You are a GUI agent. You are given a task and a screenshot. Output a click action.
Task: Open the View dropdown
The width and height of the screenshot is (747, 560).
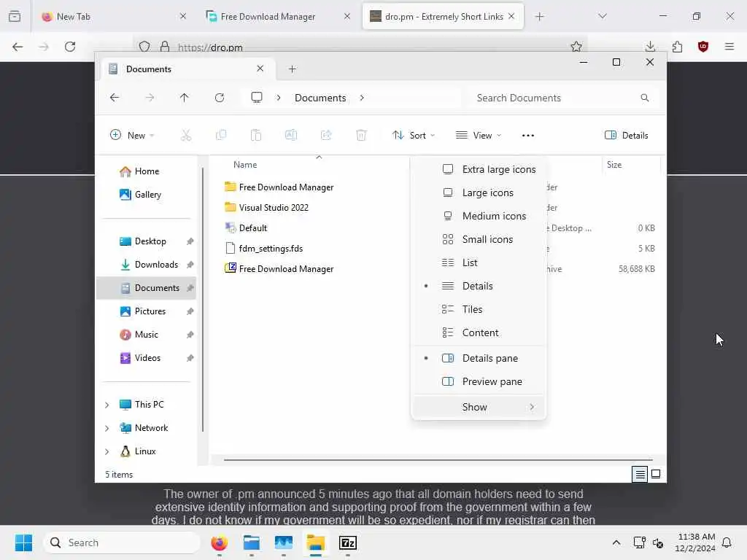pyautogui.click(x=479, y=136)
